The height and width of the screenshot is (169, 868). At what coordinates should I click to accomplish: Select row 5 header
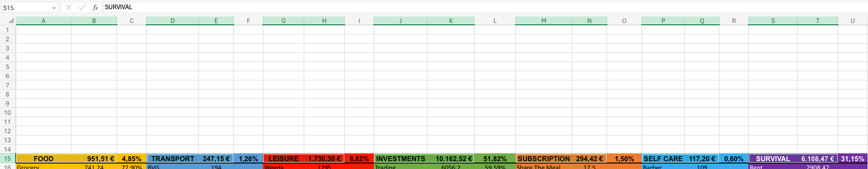click(7, 67)
